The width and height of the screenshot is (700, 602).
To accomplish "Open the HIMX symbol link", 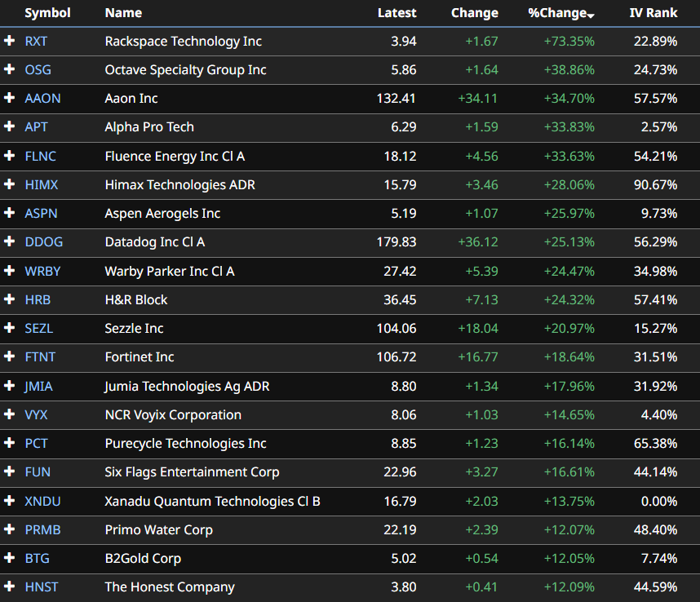I will coord(42,184).
